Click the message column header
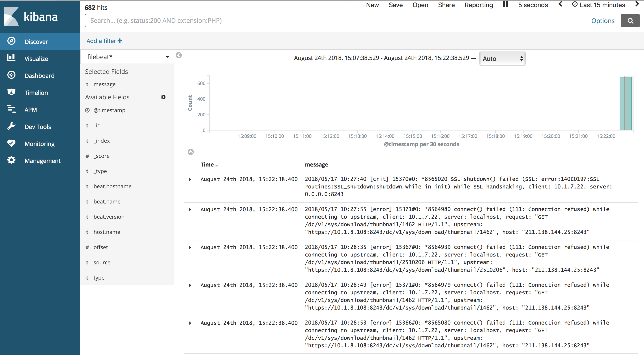This screenshot has height=355, width=644. point(316,165)
